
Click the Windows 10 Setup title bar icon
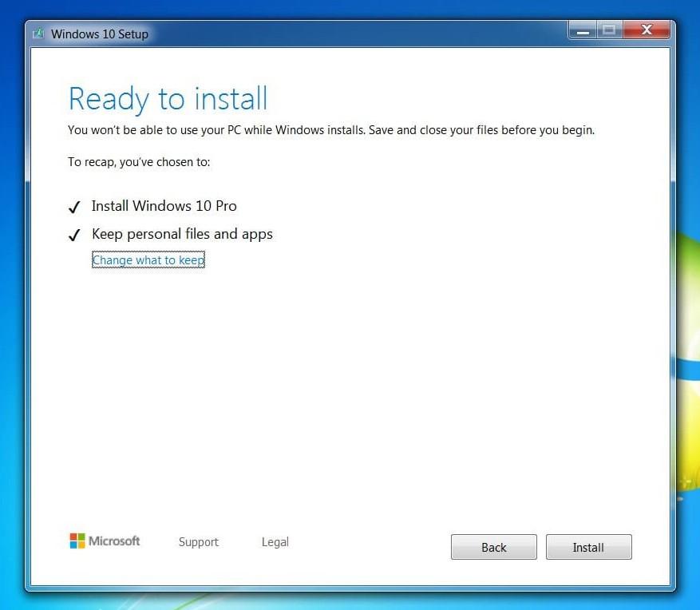point(38,34)
